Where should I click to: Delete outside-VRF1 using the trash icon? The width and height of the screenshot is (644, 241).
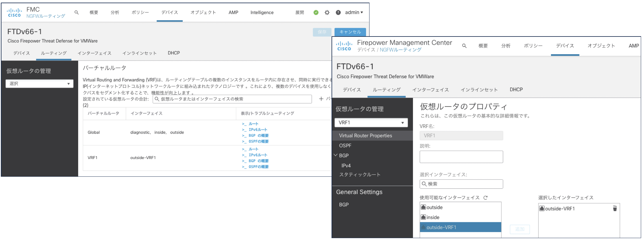pos(615,209)
